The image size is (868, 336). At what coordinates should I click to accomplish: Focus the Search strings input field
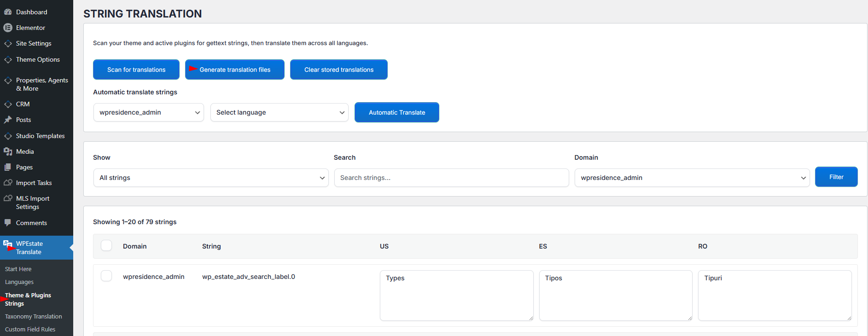click(x=451, y=178)
